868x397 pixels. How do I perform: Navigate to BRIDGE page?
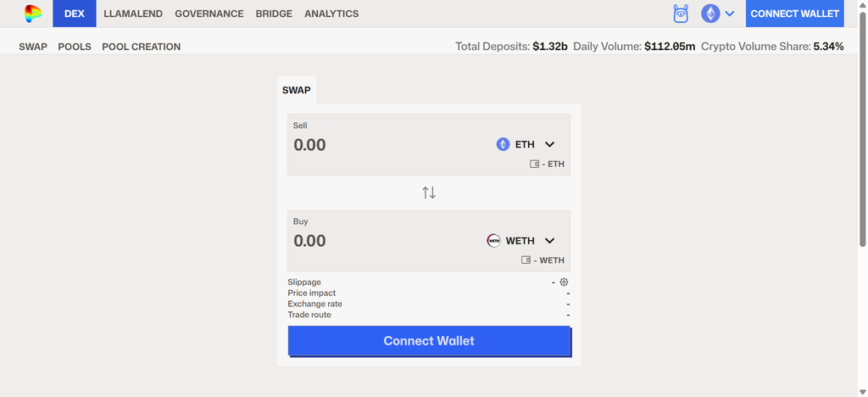tap(274, 14)
